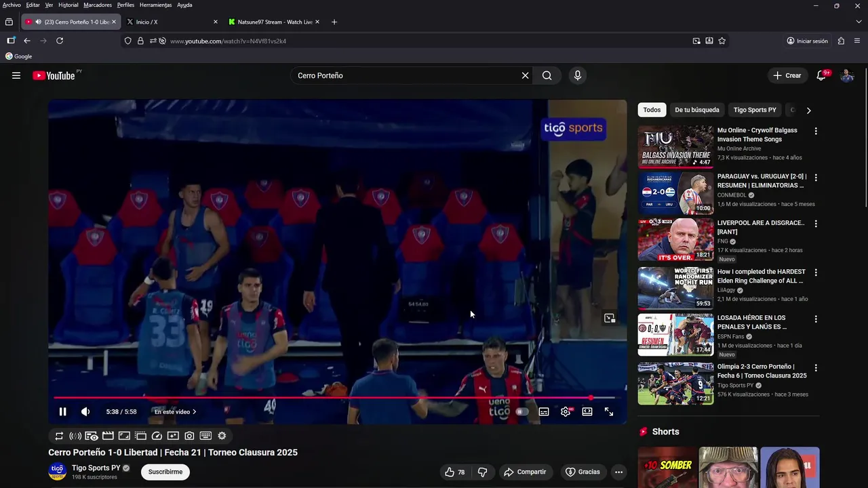Open the three-dots more actions menu
Viewport: 868px width, 488px height.
pyautogui.click(x=618, y=472)
